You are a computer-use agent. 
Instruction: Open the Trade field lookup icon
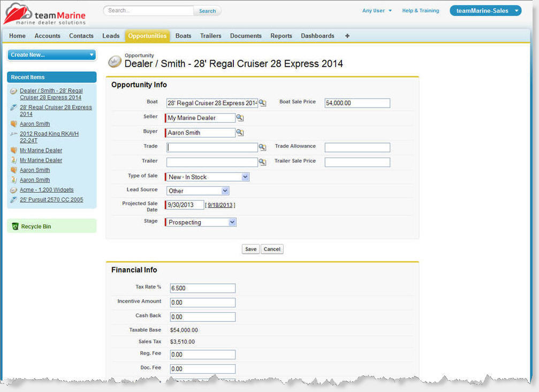point(262,147)
